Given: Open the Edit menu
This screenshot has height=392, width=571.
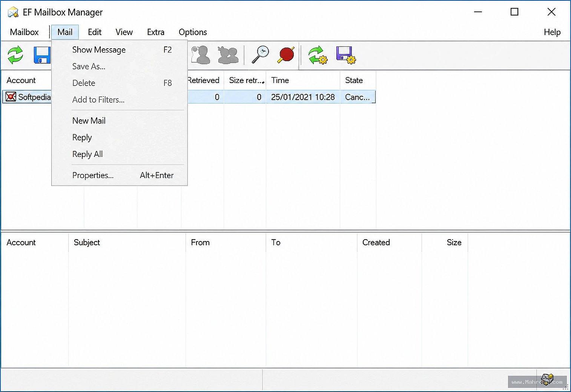Looking at the screenshot, I should [x=95, y=32].
